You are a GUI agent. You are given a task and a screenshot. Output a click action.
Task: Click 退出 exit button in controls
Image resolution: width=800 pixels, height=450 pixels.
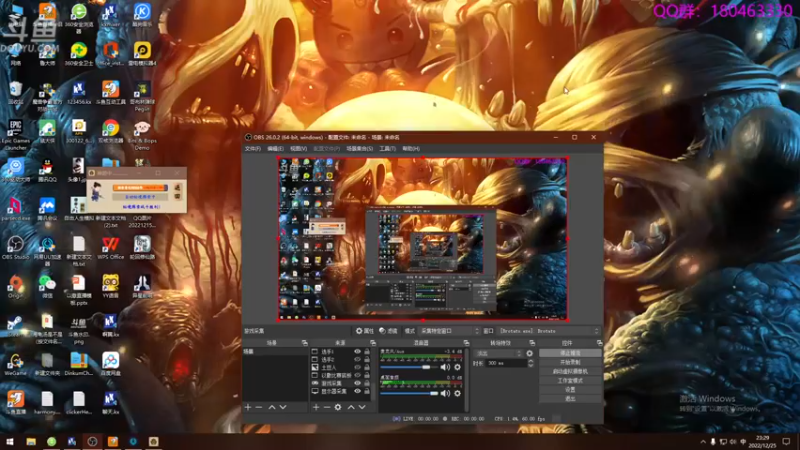(x=570, y=398)
